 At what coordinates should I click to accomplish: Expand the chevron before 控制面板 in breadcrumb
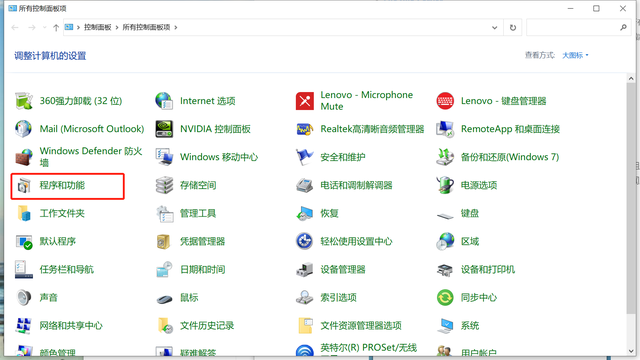tap(78, 27)
